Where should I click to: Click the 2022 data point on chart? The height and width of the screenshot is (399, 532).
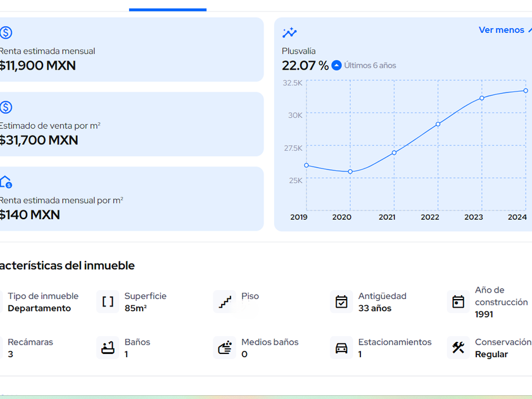pyautogui.click(x=438, y=124)
